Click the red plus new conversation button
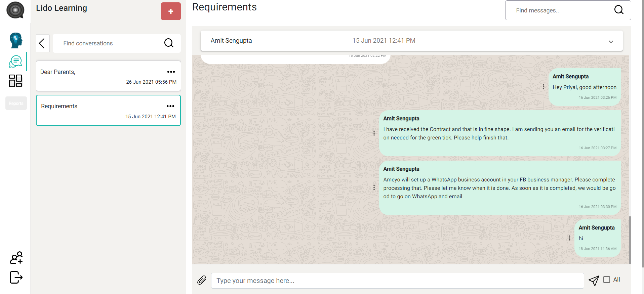This screenshot has width=644, height=294. point(171,11)
